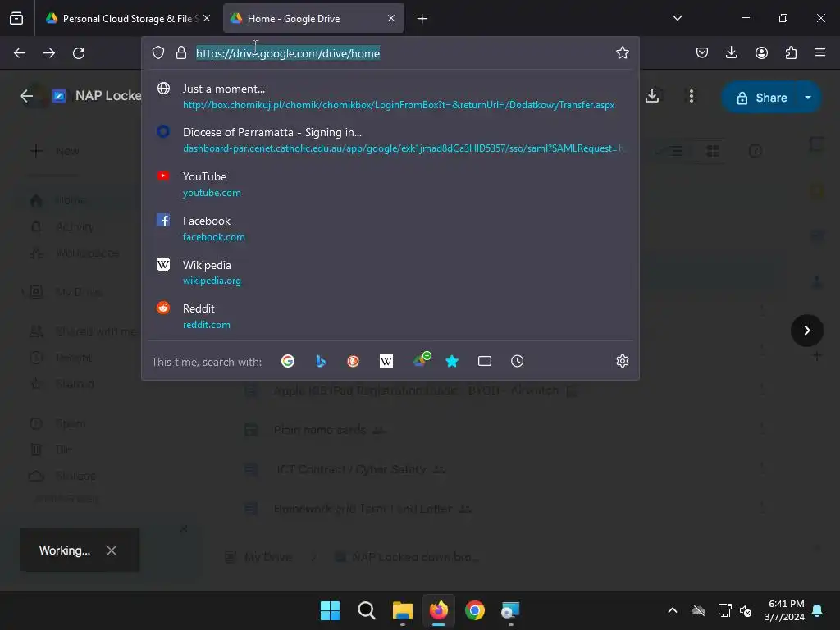This screenshot has width=840, height=630.
Task: Open the extensions puzzle icon
Action: (791, 52)
